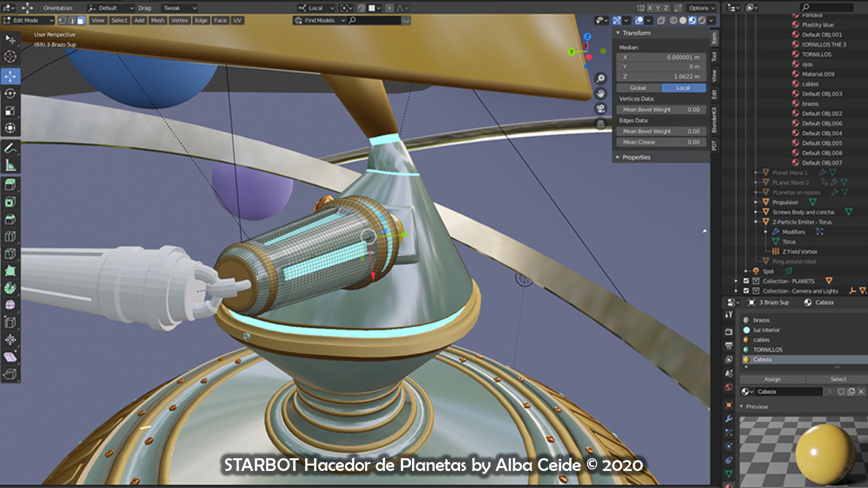Open the Drag Tweak dropdown
The width and height of the screenshot is (868, 488).
click(x=179, y=8)
